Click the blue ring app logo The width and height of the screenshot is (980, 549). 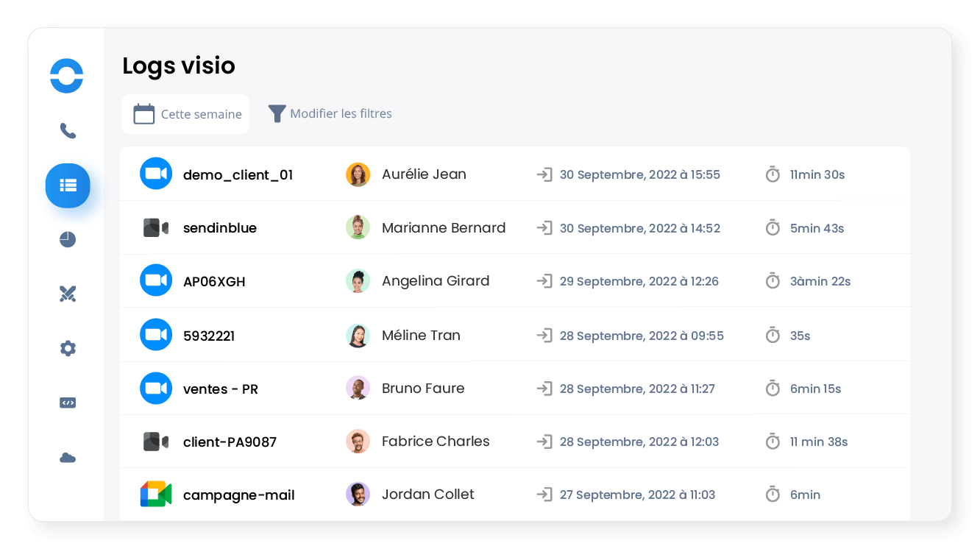point(66,76)
